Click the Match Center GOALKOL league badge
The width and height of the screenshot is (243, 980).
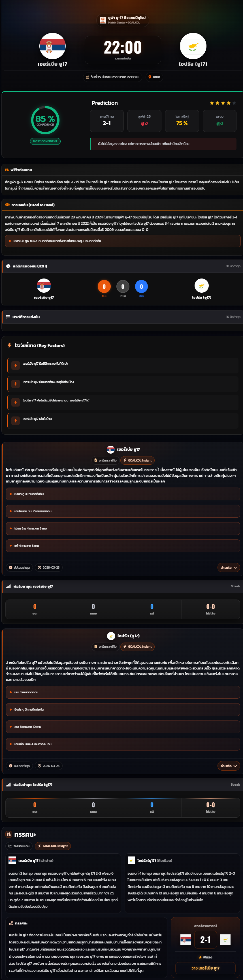pos(122,20)
